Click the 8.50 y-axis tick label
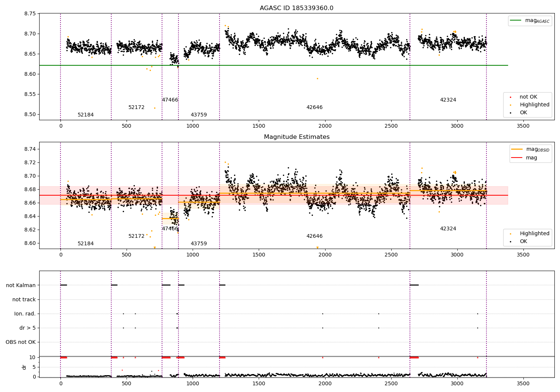Screen dimensions: 560x392 click(x=30, y=115)
